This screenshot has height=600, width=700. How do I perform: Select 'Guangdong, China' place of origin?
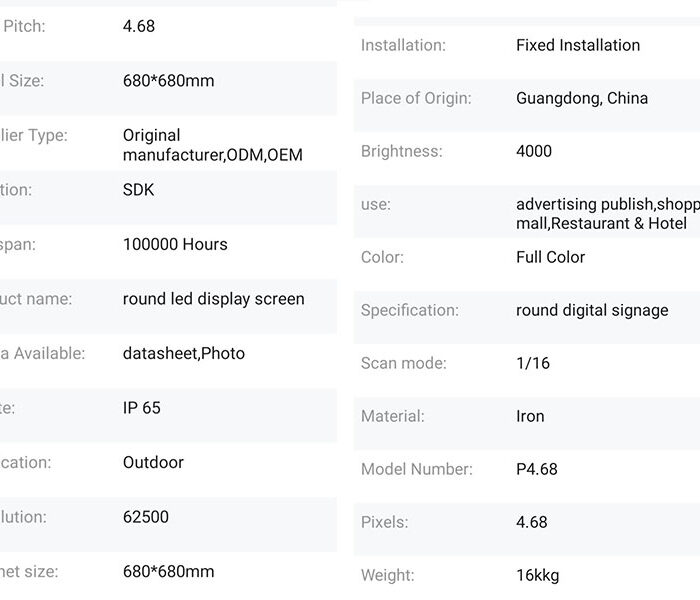click(582, 98)
